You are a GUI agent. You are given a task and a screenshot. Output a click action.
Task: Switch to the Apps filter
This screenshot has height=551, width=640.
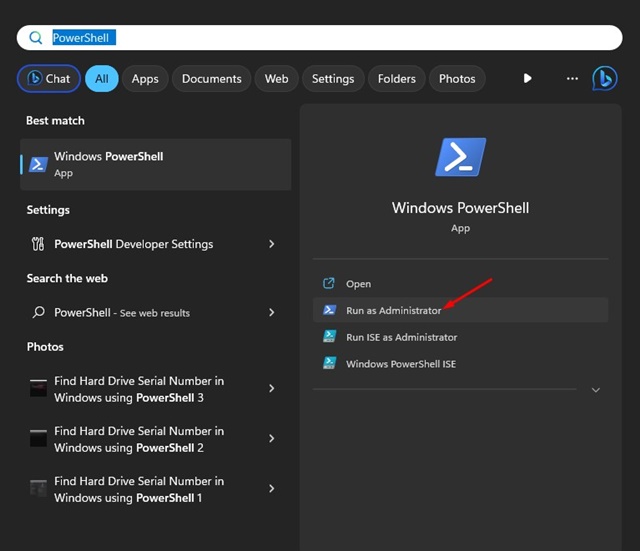pyautogui.click(x=145, y=78)
